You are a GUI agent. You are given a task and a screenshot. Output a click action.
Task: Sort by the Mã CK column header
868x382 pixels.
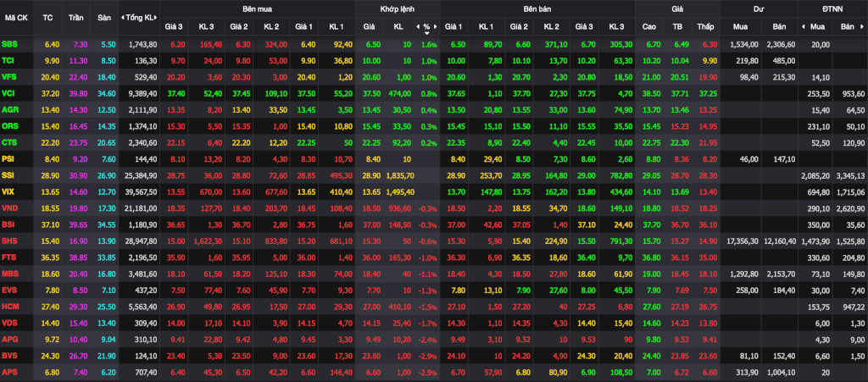point(17,17)
